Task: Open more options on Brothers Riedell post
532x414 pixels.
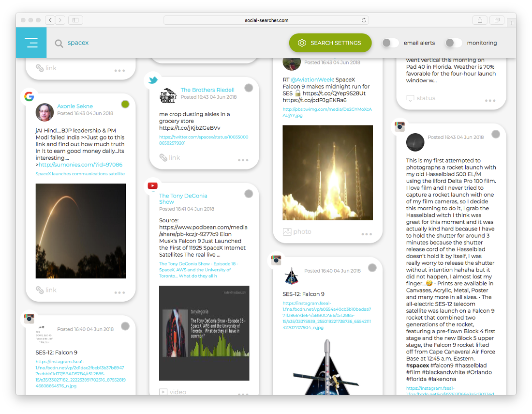Action: click(x=243, y=160)
